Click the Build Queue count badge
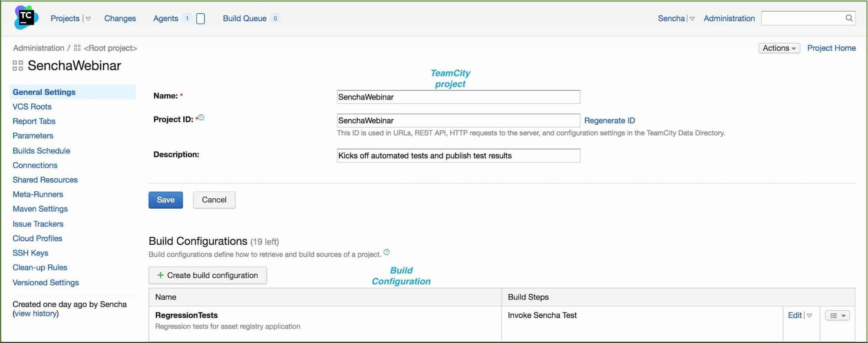The image size is (868, 343). 275,19
